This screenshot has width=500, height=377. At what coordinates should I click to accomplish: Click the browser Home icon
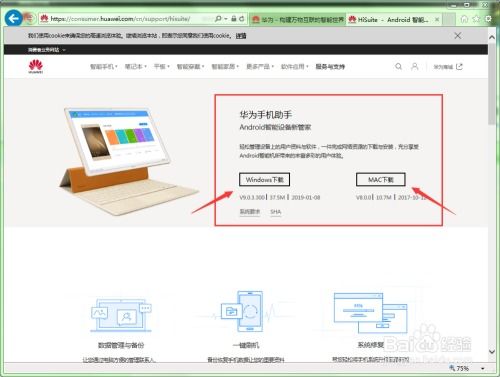[464, 19]
